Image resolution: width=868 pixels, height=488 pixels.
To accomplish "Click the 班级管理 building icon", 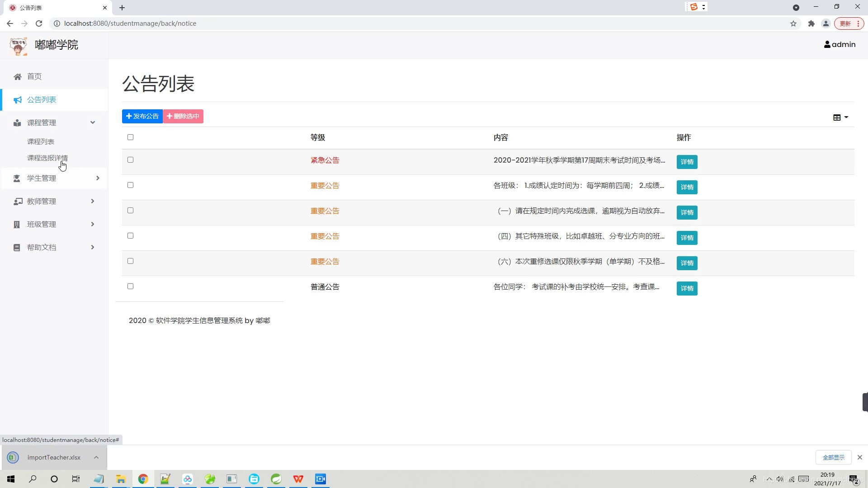I will [17, 225].
